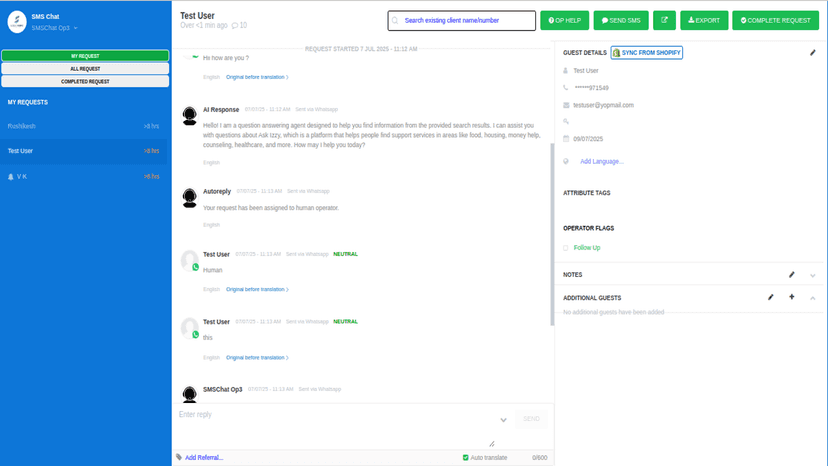Click the SMS Chat logo avatar
The width and height of the screenshot is (828, 466).
(17, 22)
